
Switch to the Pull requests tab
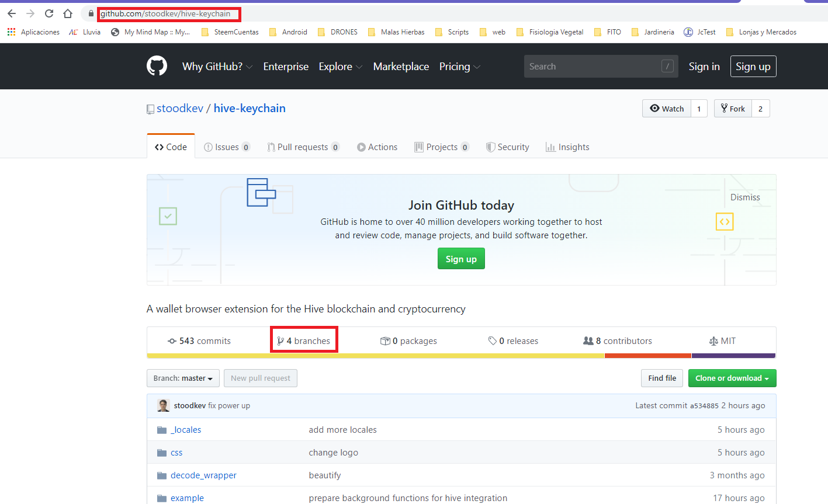click(303, 147)
